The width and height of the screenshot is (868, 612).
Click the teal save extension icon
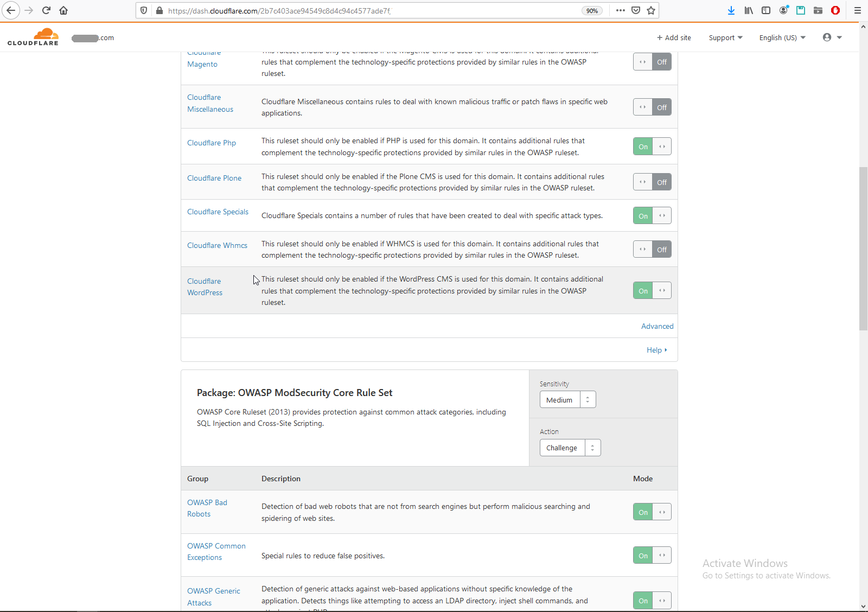tap(801, 10)
